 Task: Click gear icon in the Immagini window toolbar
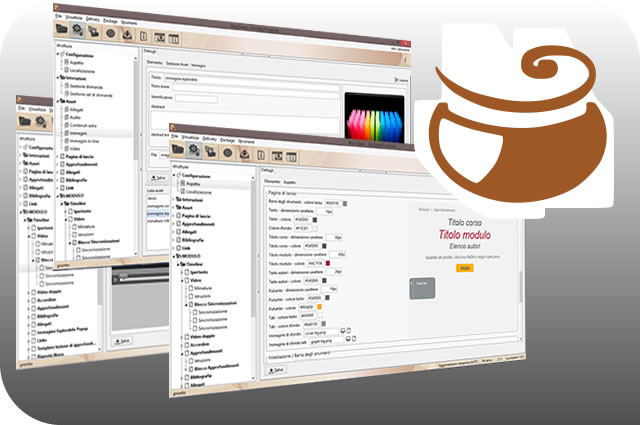coord(77,30)
